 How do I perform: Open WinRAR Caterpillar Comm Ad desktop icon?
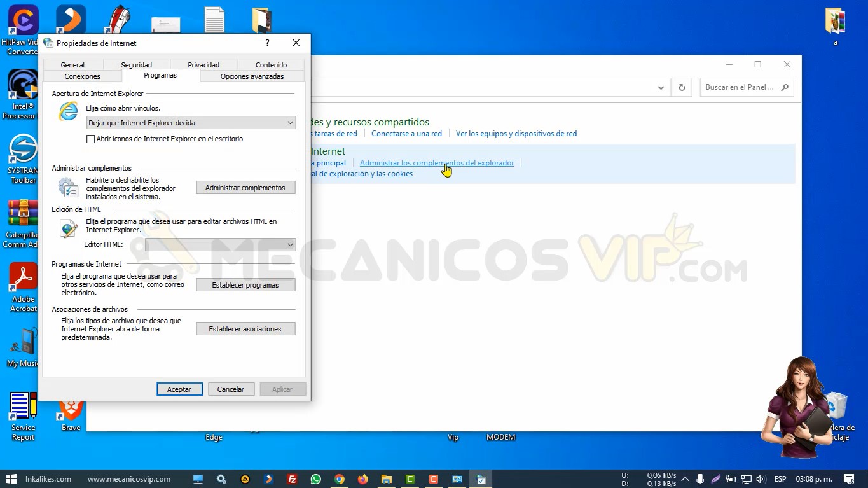click(22, 213)
